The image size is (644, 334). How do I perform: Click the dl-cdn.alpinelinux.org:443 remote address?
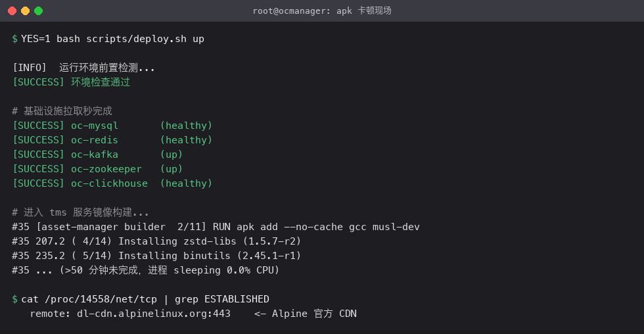point(154,314)
